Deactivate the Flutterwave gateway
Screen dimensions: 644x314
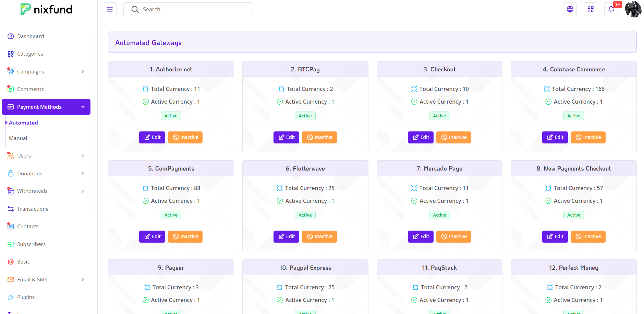319,236
